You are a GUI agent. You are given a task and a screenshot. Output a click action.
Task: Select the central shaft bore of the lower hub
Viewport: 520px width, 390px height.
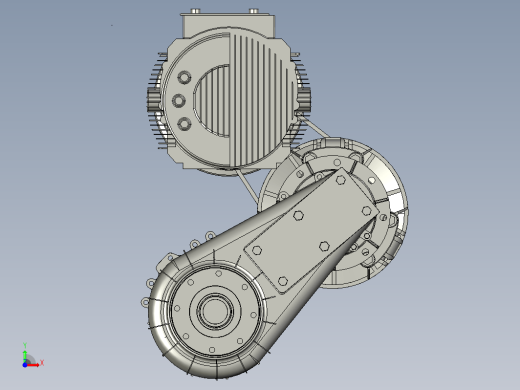pos(215,311)
